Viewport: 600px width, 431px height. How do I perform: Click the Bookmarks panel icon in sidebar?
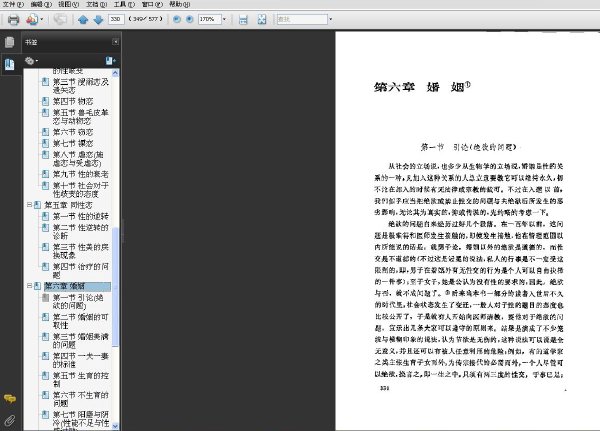10,64
